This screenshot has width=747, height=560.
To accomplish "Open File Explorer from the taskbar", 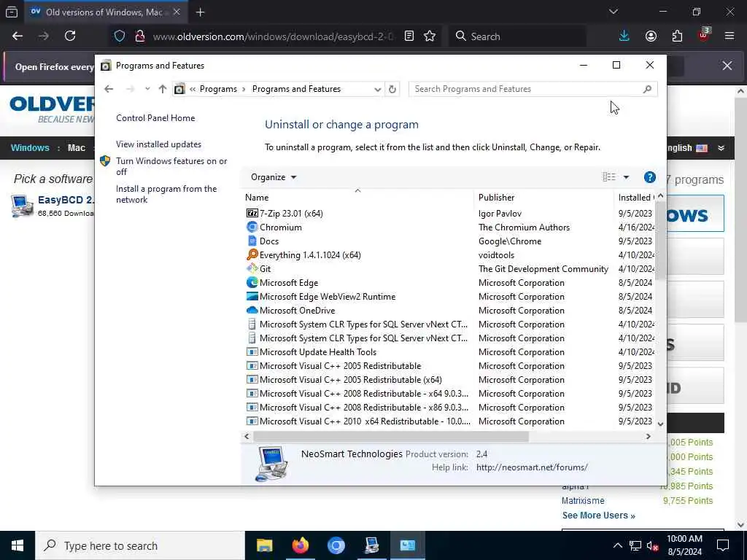I will point(264,545).
